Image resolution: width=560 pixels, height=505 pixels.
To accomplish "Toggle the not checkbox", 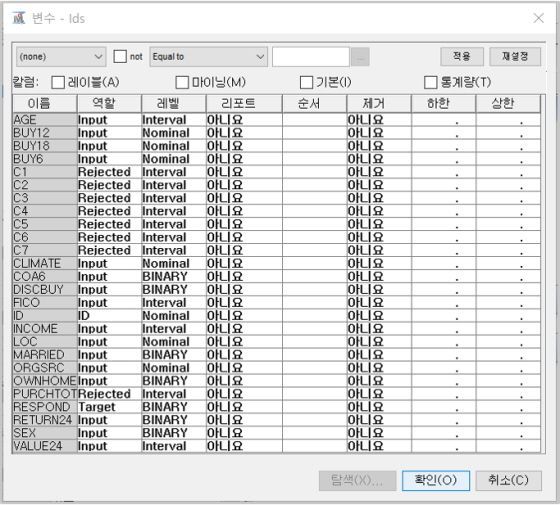I will [x=120, y=56].
